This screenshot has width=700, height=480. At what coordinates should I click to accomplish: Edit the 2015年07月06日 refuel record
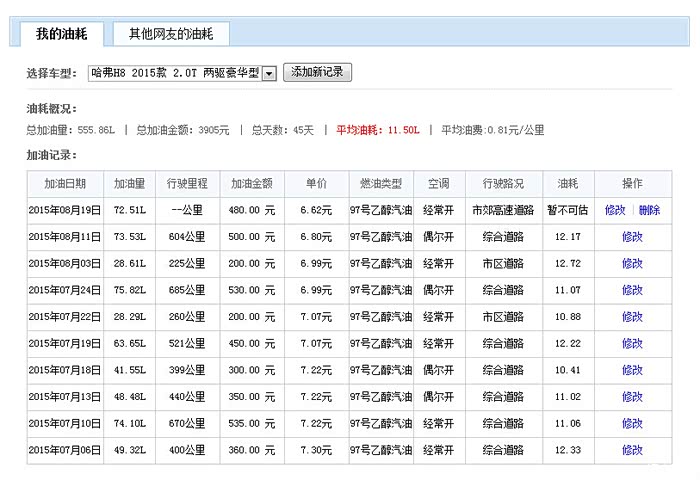(x=632, y=450)
